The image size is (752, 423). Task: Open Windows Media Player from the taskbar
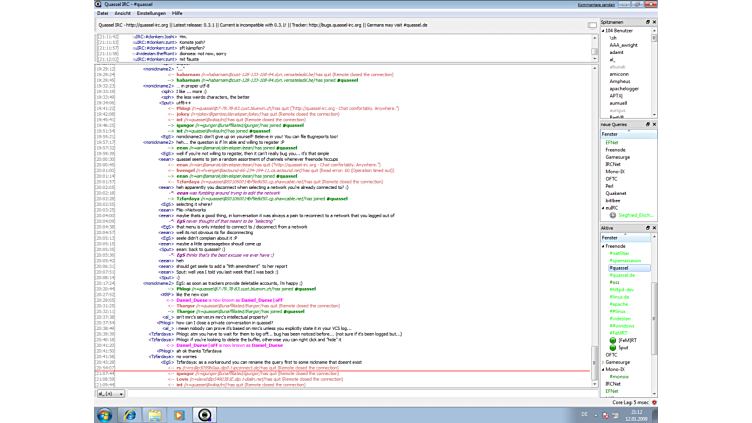[x=180, y=414]
